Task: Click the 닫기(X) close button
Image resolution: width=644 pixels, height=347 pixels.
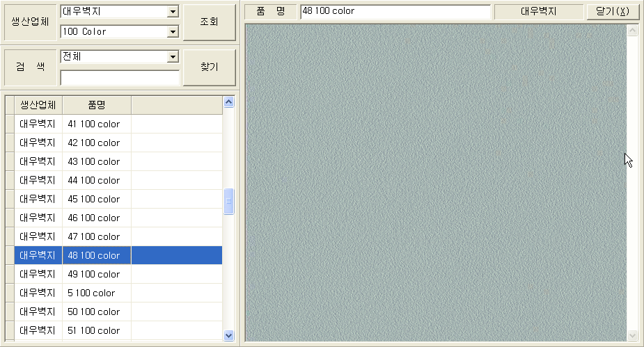Action: tap(613, 12)
